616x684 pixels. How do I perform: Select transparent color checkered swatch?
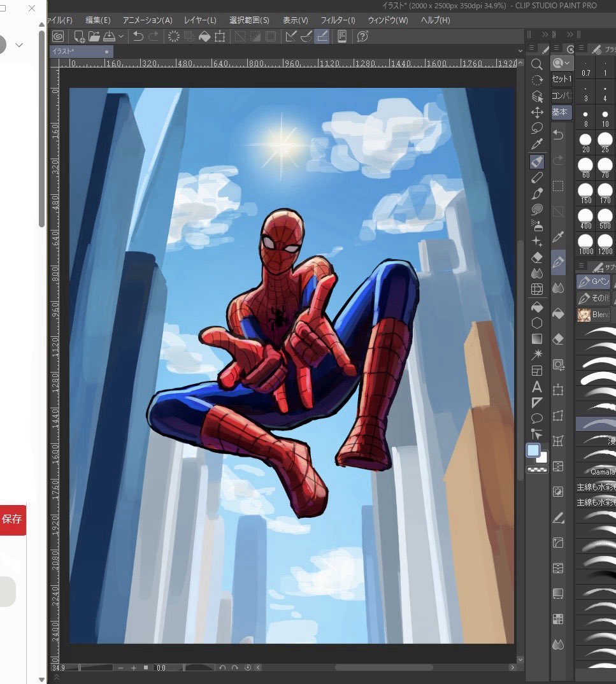538,470
